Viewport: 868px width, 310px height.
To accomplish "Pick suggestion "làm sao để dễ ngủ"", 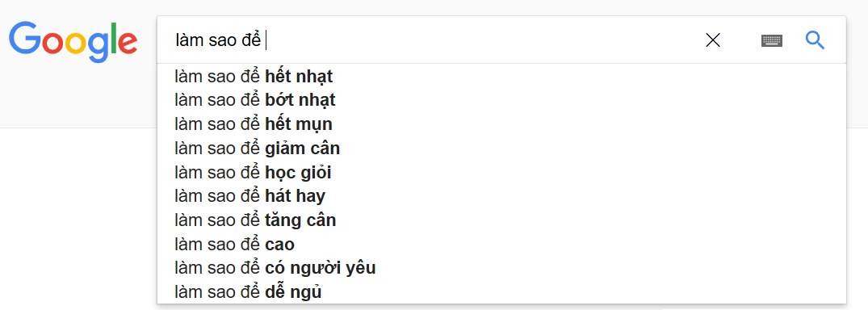I will (501, 291).
